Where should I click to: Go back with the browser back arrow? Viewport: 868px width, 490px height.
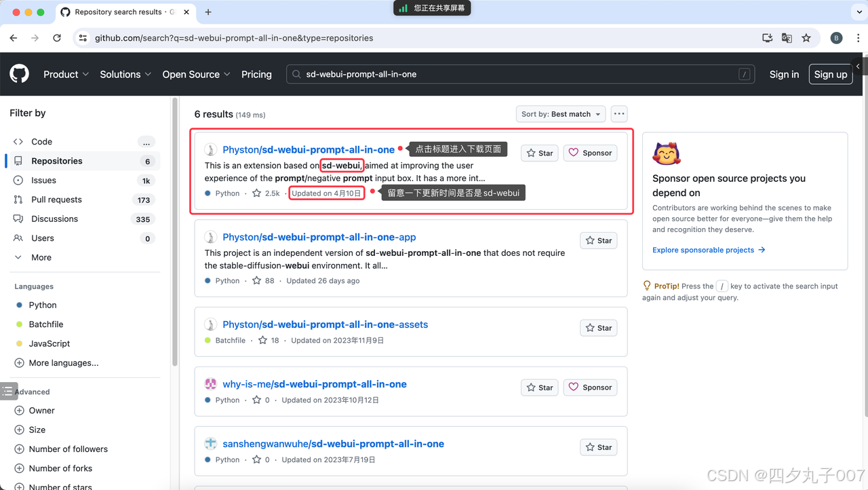14,38
